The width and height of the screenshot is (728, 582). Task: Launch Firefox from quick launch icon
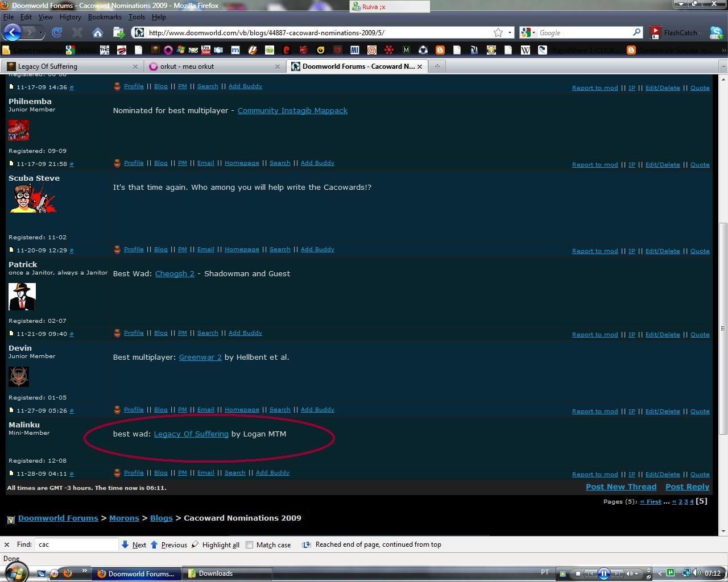(x=68, y=573)
